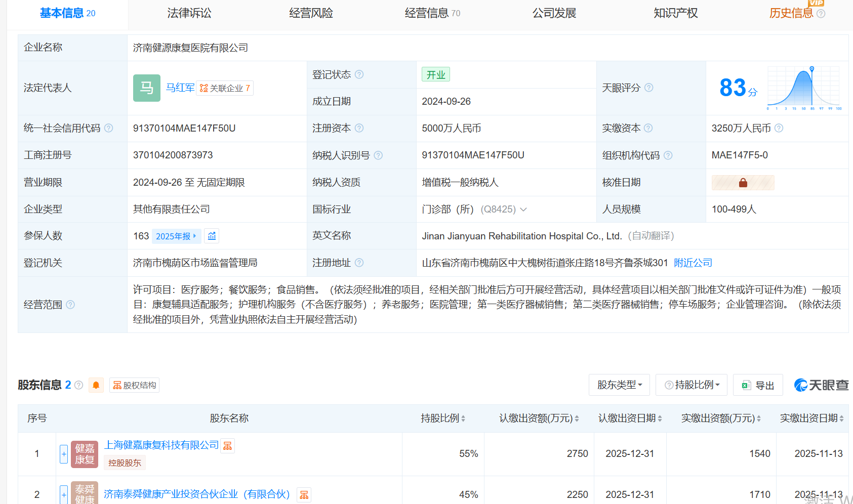Click the 成立日期 value 2024-09-26
Viewport: 853px width, 504px height.
[446, 101]
